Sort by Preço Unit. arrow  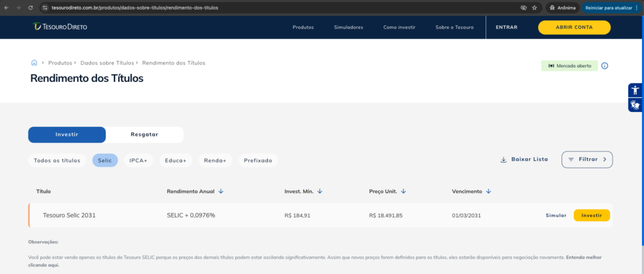[x=403, y=191]
